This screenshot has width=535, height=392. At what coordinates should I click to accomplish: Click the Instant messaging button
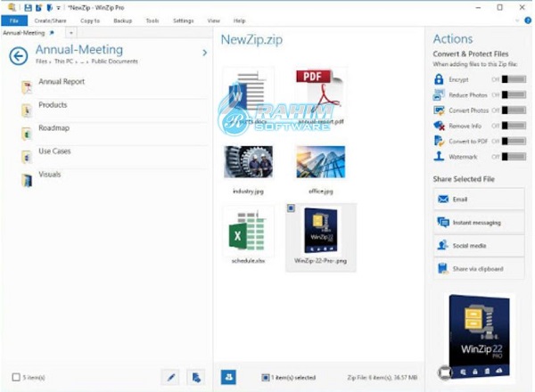(x=479, y=222)
